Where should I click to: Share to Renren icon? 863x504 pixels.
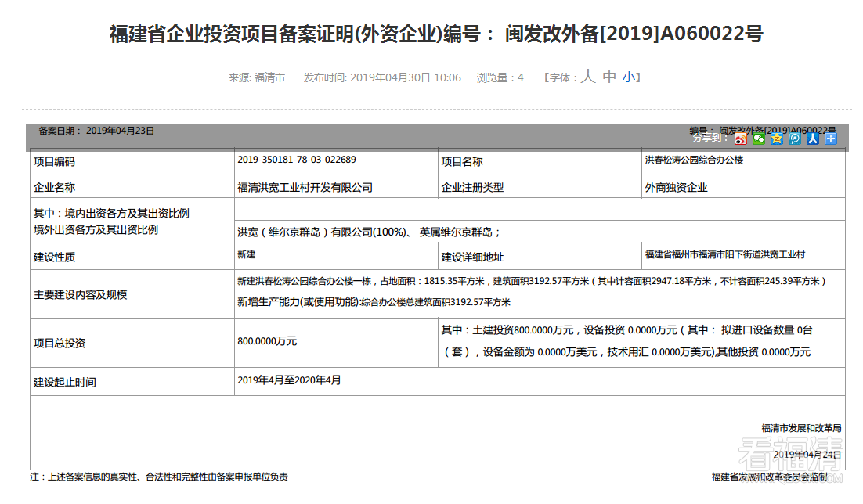point(813,139)
